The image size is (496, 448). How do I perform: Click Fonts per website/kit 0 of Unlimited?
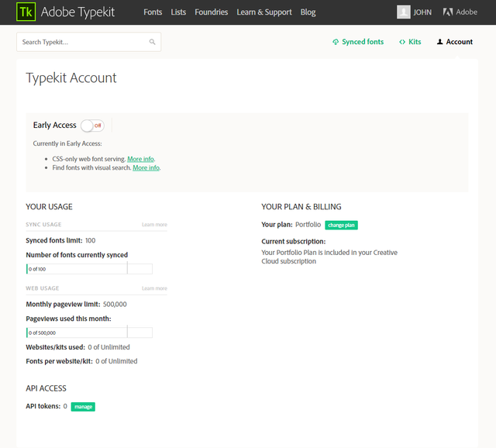(81, 361)
